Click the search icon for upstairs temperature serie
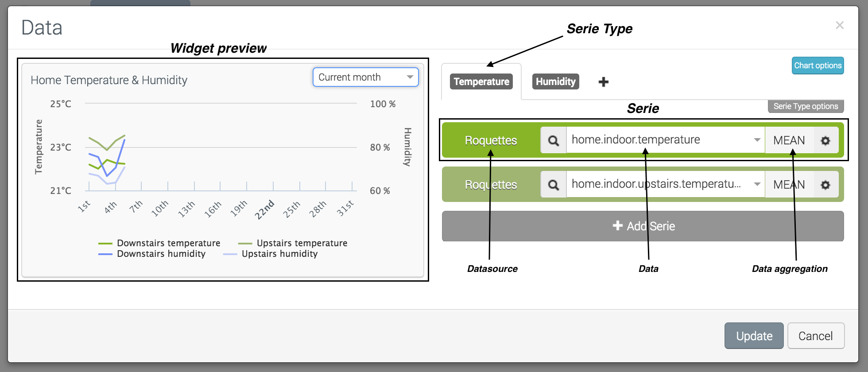Viewport: 868px width, 372px height. coord(553,185)
